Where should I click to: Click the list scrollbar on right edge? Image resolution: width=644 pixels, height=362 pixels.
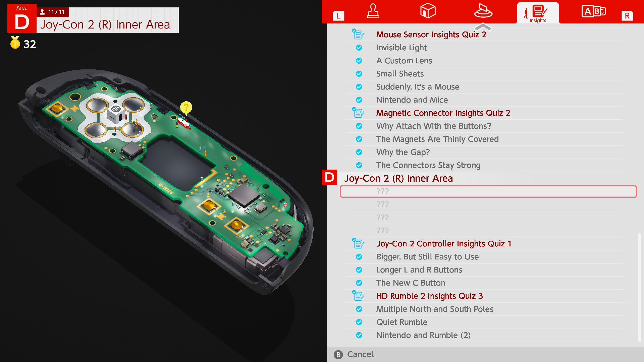pos(639,287)
